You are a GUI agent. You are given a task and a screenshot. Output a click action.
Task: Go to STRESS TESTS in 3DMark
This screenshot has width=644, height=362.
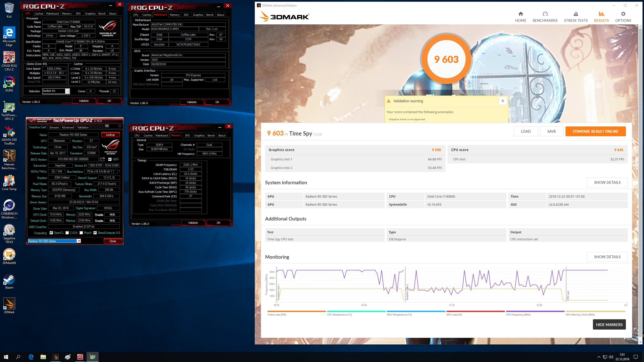coord(576,17)
